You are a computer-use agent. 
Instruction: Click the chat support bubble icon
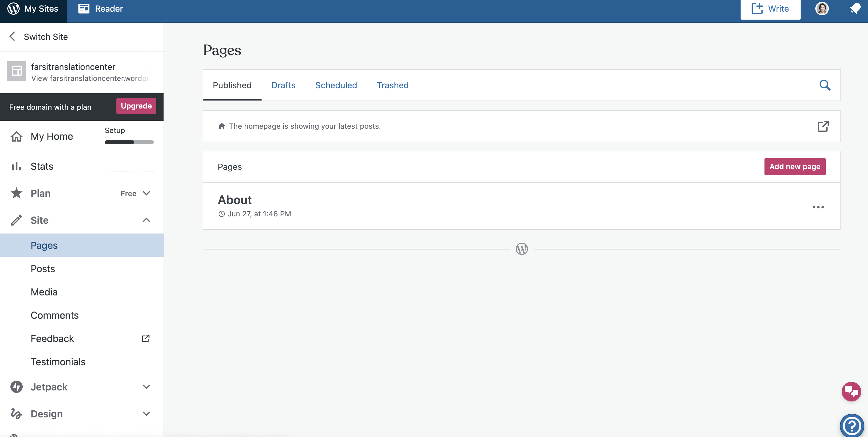pos(851,391)
